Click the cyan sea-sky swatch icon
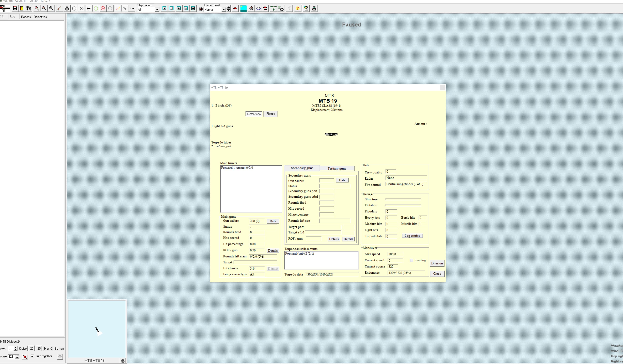 (243, 8)
